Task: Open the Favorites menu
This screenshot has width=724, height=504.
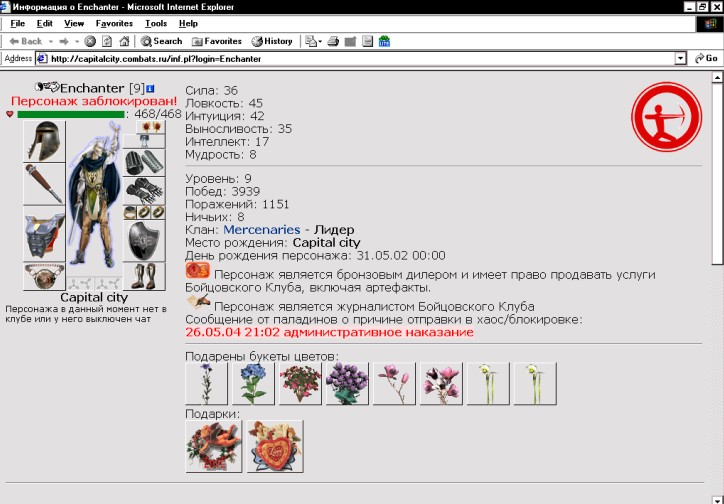Action: [x=114, y=24]
